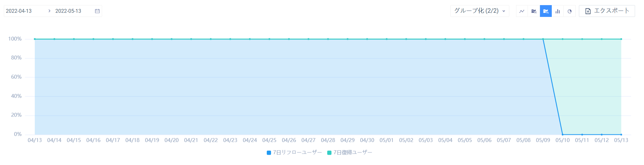The image size is (644, 165).
Task: Switch to bar chart view
Action: 558,11
